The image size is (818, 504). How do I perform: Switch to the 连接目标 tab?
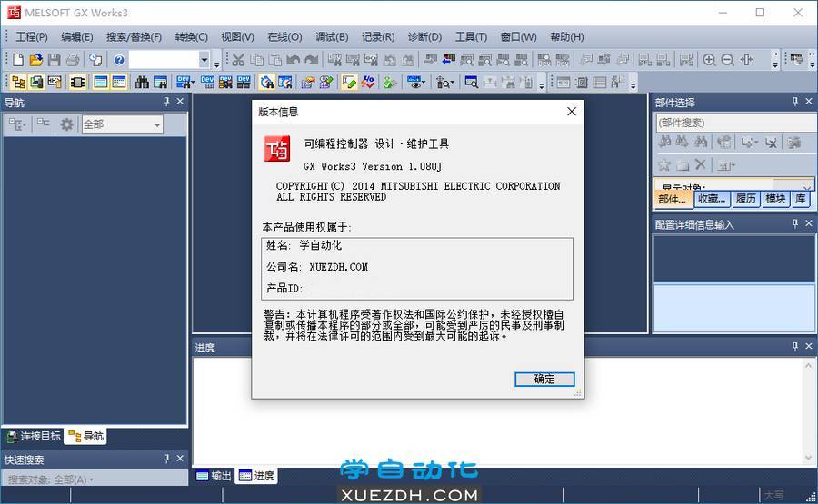click(x=34, y=436)
